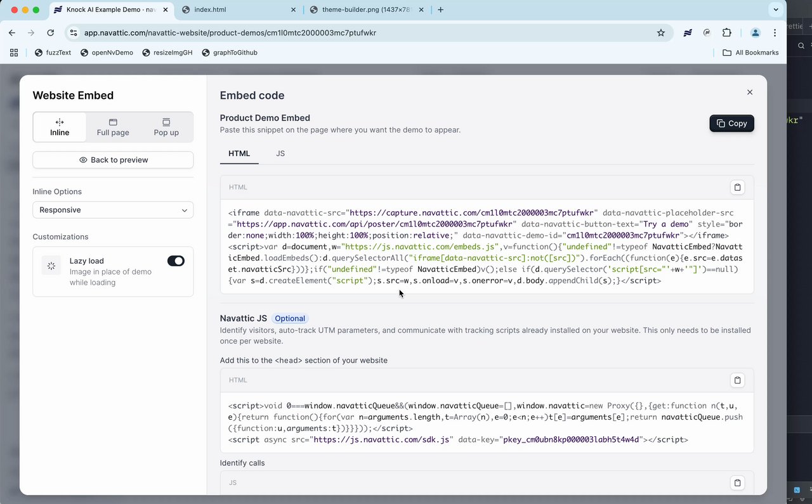Open the fuzzText bookmark
The height and width of the screenshot is (504, 812).
[53, 53]
